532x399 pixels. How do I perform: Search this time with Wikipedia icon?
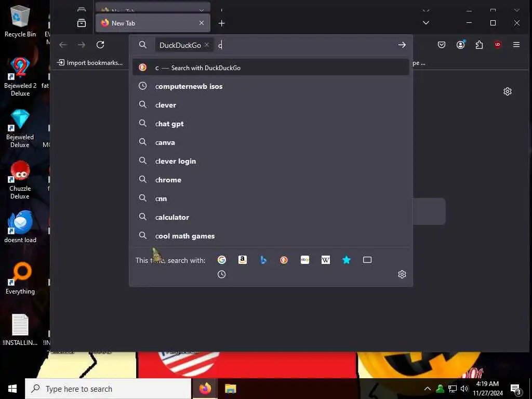click(326, 260)
